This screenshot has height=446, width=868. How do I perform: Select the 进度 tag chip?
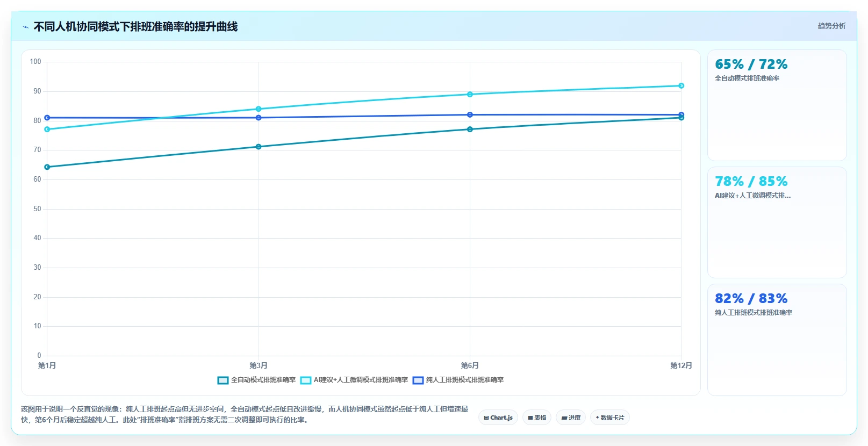[571, 418]
